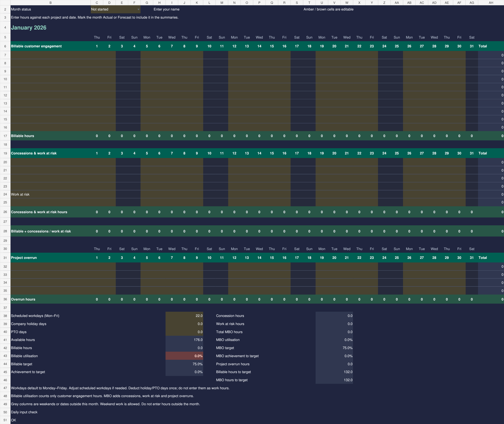Click the 'Concession hours' label
The width and height of the screenshot is (504, 424).
230,316
